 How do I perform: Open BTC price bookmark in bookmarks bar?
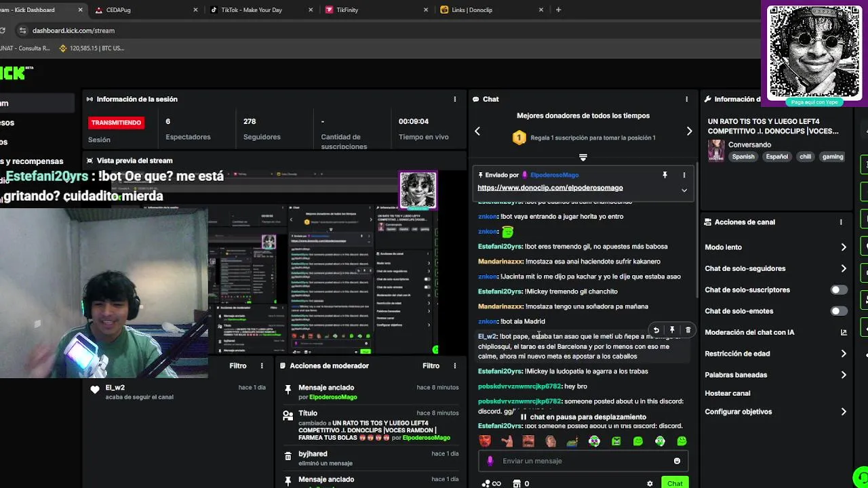[92, 48]
